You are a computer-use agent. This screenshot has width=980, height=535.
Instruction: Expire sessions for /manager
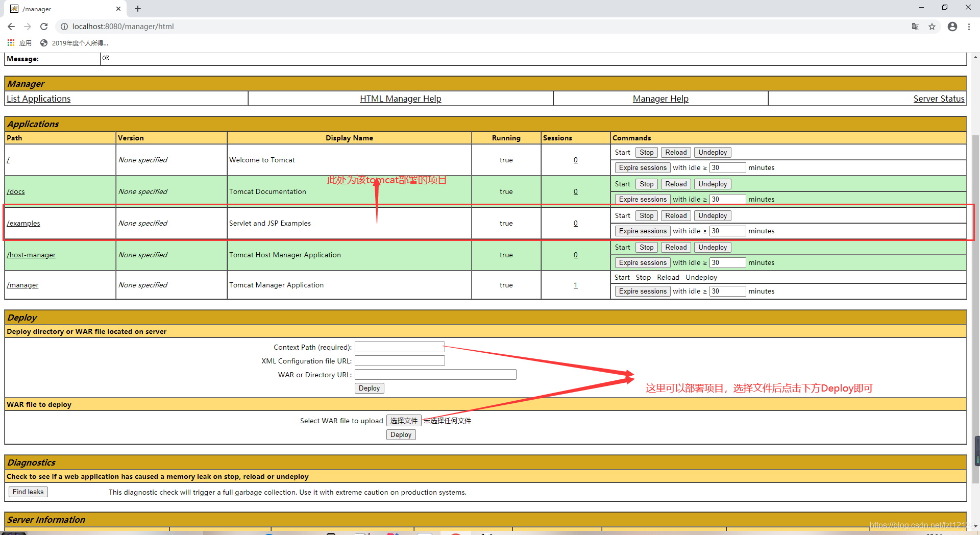coord(643,291)
